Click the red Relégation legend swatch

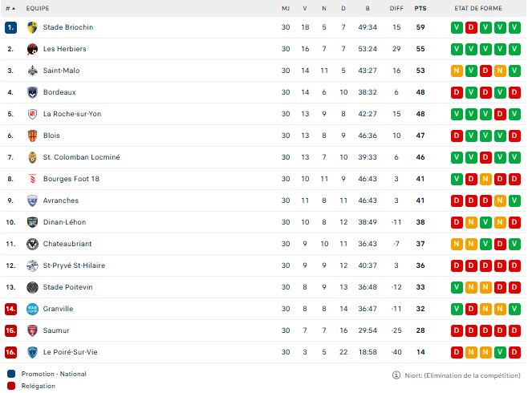[x=11, y=386]
